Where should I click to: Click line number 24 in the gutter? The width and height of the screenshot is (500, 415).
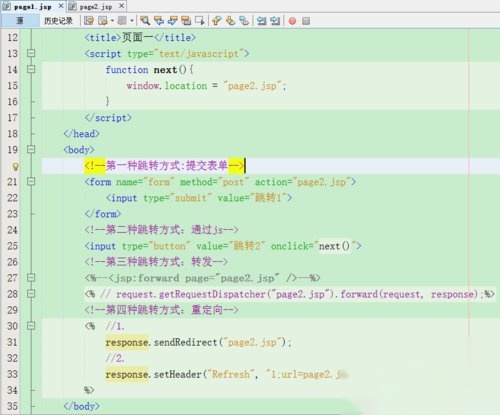pos(12,230)
